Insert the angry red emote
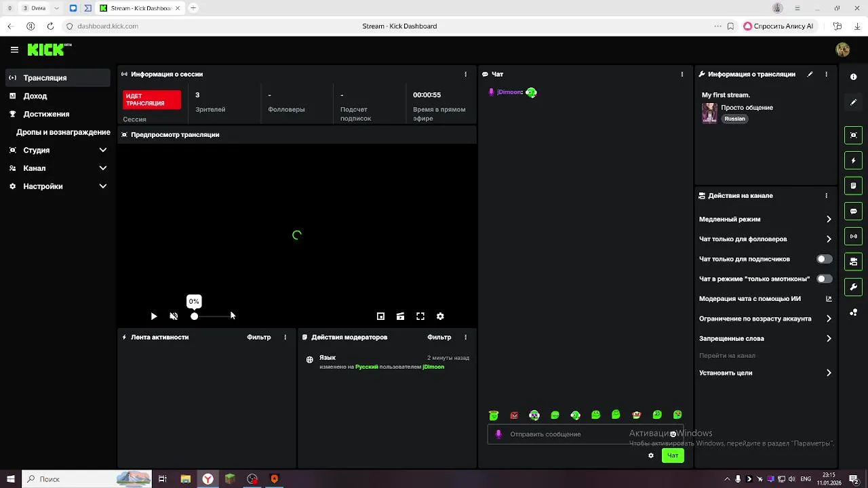868x488 pixels. (x=514, y=415)
